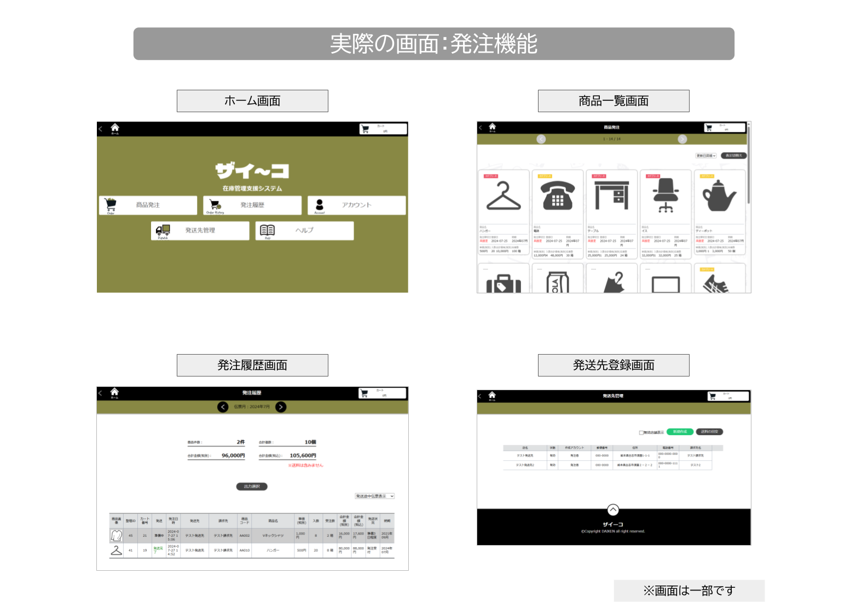The image size is (868, 614).
Task: Click the back arrow in the 商品発注 header
Action: coord(481,128)
